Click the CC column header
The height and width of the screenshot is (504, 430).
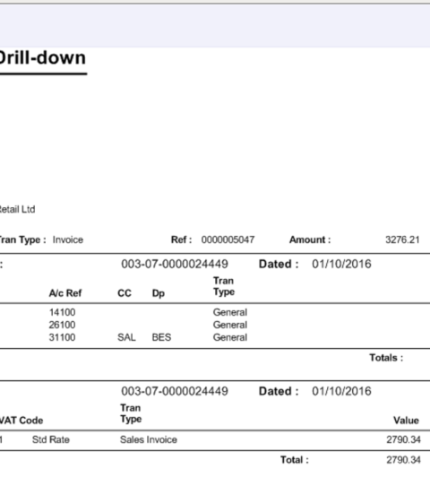tap(125, 293)
